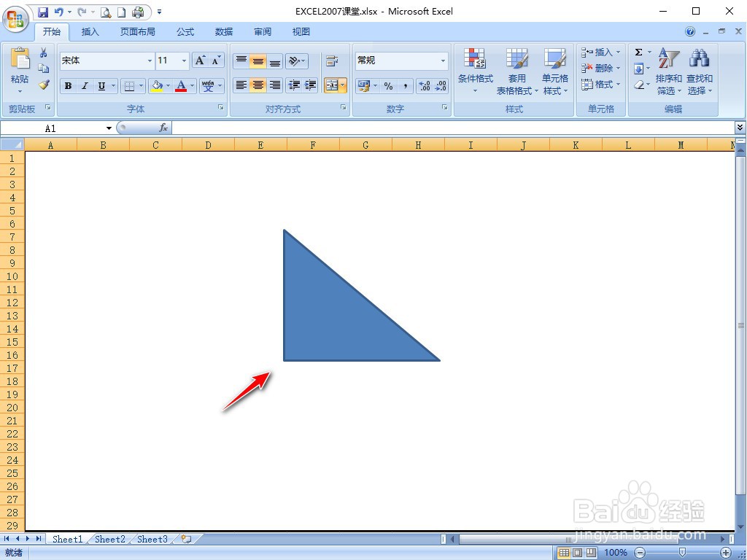Decrease decimal places
The image size is (747, 560).
pos(441,86)
